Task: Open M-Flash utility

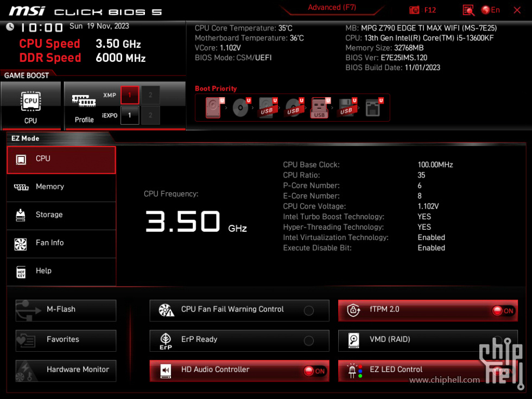Action: tap(66, 310)
